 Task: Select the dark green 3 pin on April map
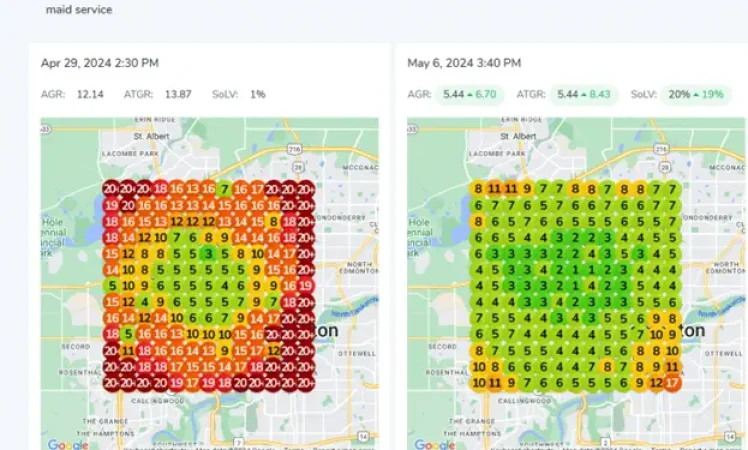click(x=208, y=254)
